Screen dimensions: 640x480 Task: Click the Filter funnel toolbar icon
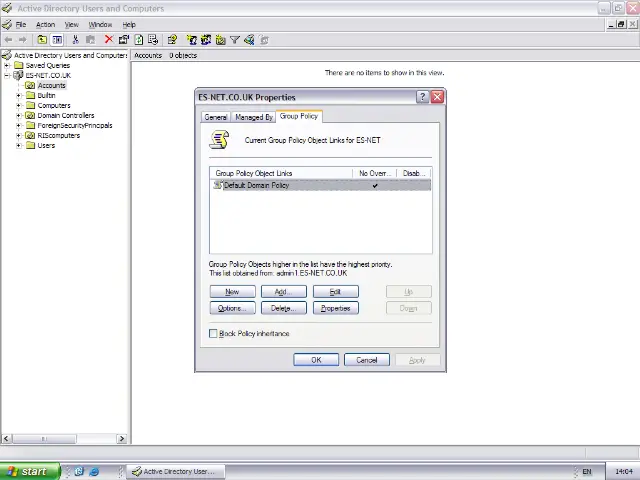tap(235, 40)
